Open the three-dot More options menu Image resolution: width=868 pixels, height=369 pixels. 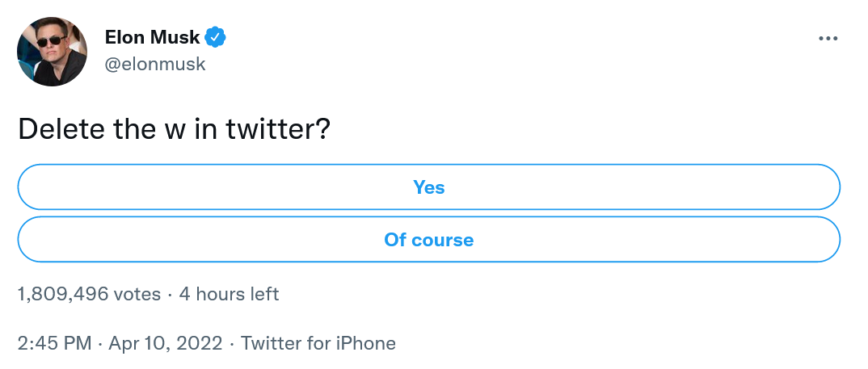point(828,38)
